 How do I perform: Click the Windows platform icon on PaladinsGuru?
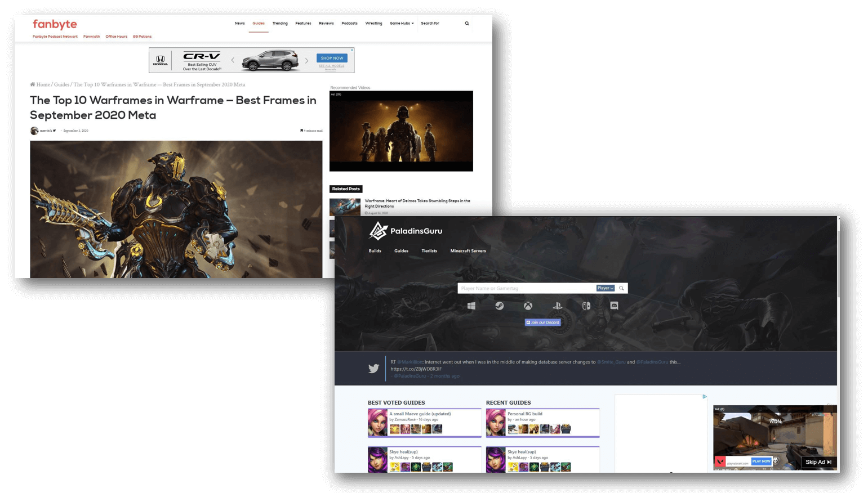(x=471, y=306)
